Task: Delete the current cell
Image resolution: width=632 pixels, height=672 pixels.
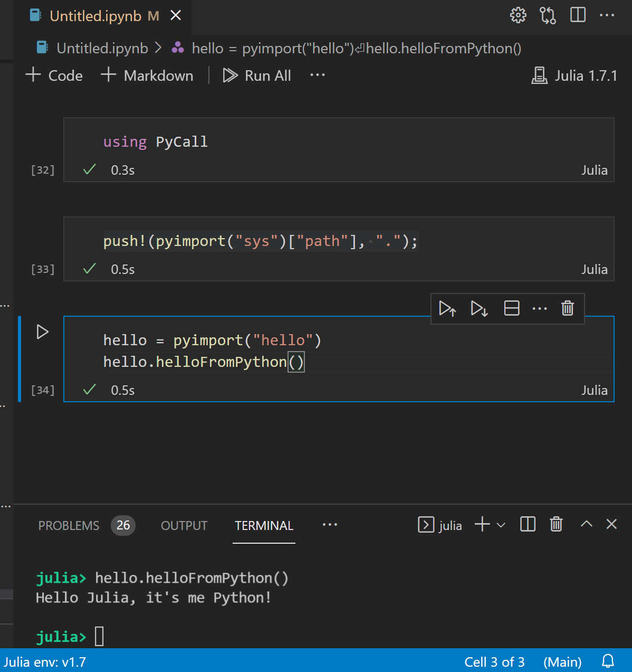Action: click(x=568, y=308)
